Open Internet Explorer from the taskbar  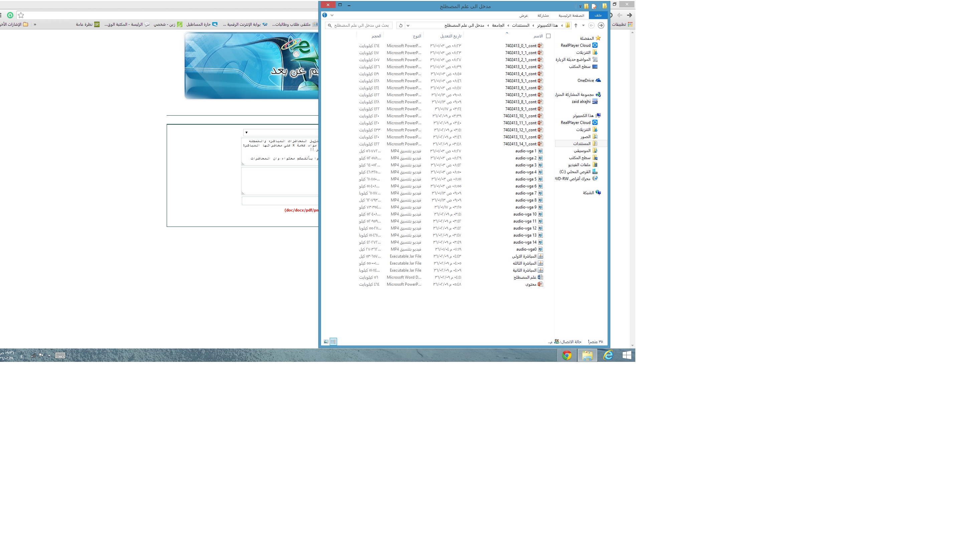pos(608,356)
